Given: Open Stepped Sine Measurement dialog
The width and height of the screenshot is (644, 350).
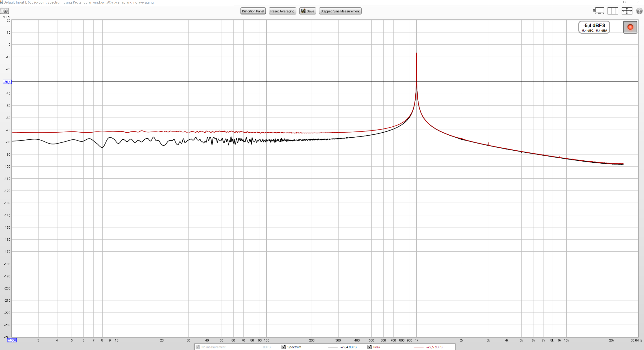Looking at the screenshot, I should point(340,11).
